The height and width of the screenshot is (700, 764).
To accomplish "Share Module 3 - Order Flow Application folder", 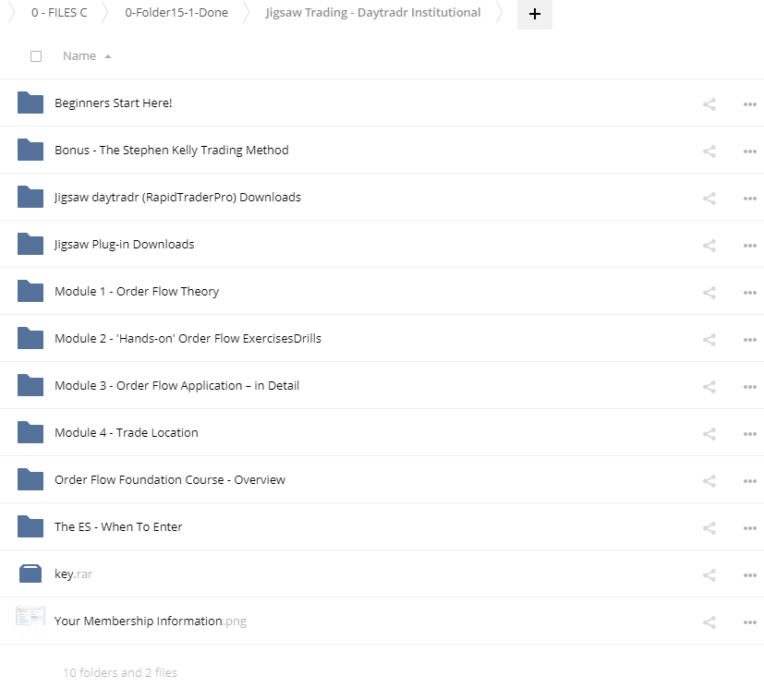I will pyautogui.click(x=709, y=387).
